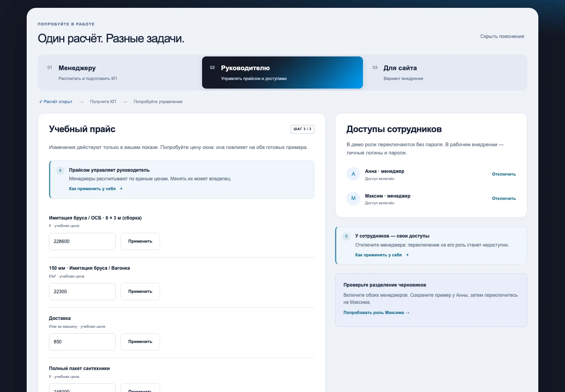Click the 150 мм Вагонка price field
This screenshot has height=392, width=565.
point(82,292)
